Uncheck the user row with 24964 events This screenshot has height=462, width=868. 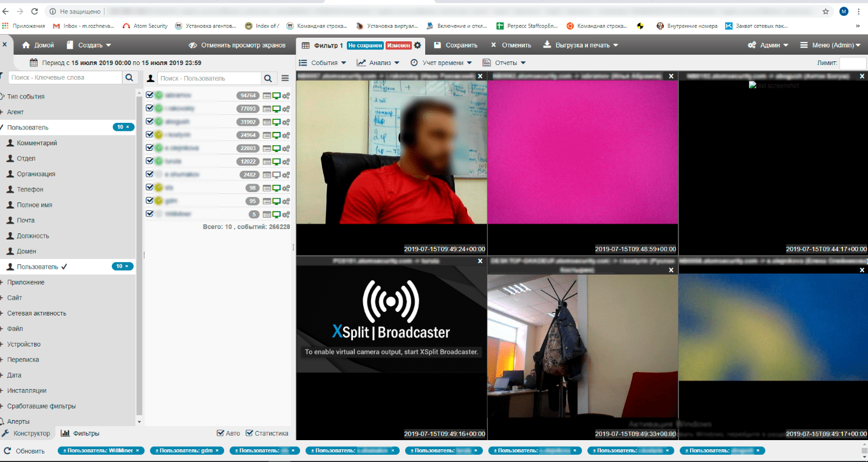pos(149,135)
